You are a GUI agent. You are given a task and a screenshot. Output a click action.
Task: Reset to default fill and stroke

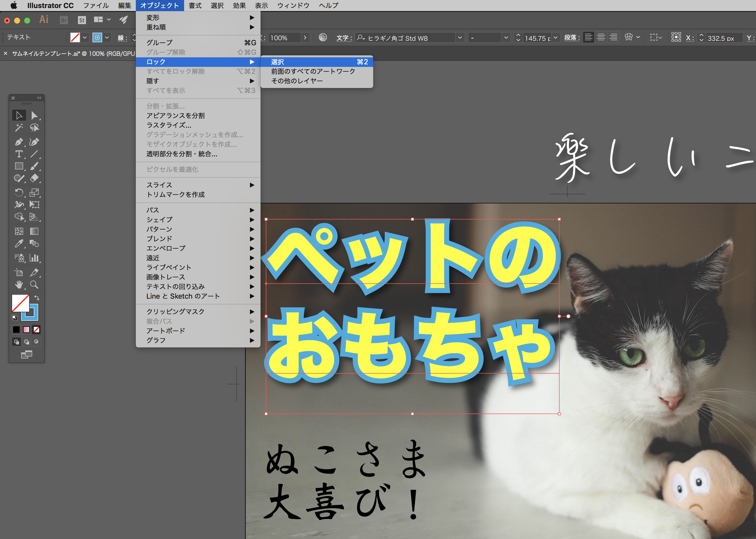click(14, 318)
